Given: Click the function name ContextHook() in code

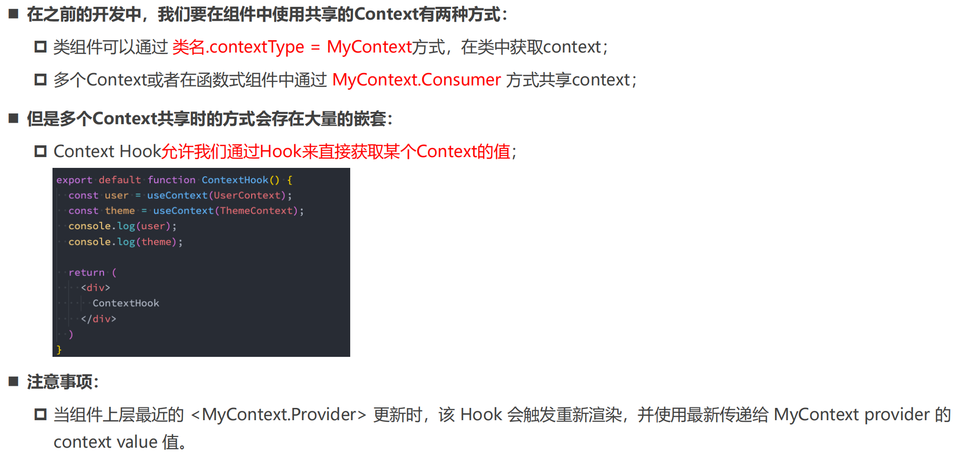Looking at the screenshot, I should [240, 180].
